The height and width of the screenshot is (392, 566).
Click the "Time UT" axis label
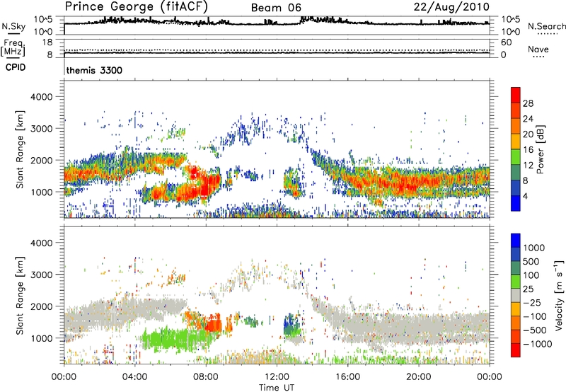click(277, 388)
